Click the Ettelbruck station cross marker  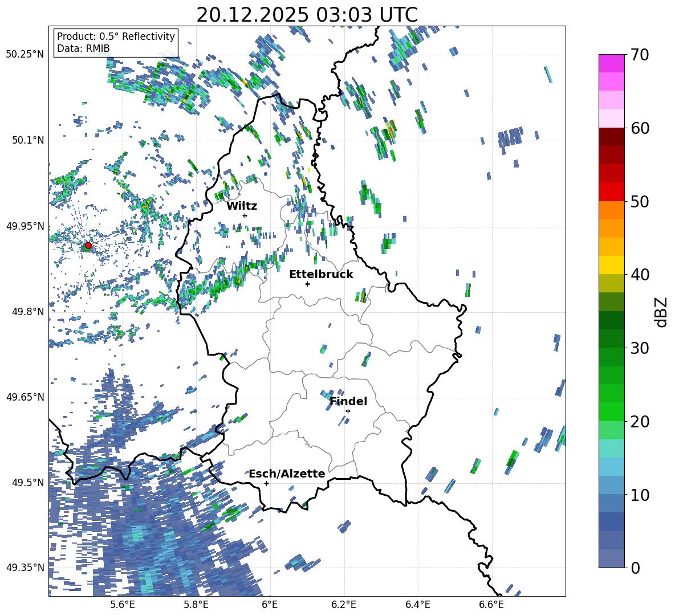tap(307, 284)
